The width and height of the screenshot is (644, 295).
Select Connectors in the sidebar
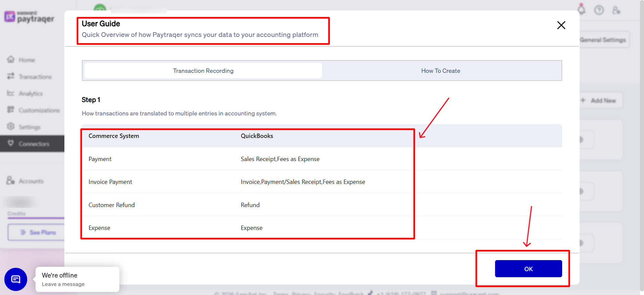coord(32,144)
